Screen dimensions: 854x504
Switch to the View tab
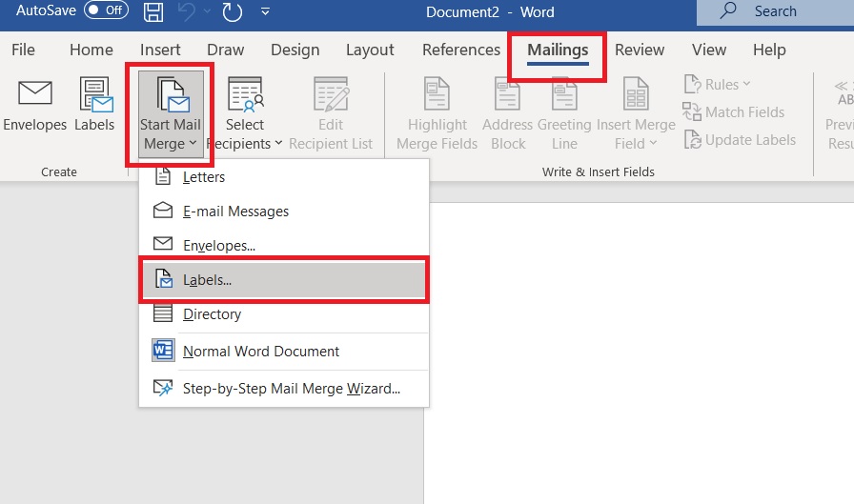tap(709, 50)
